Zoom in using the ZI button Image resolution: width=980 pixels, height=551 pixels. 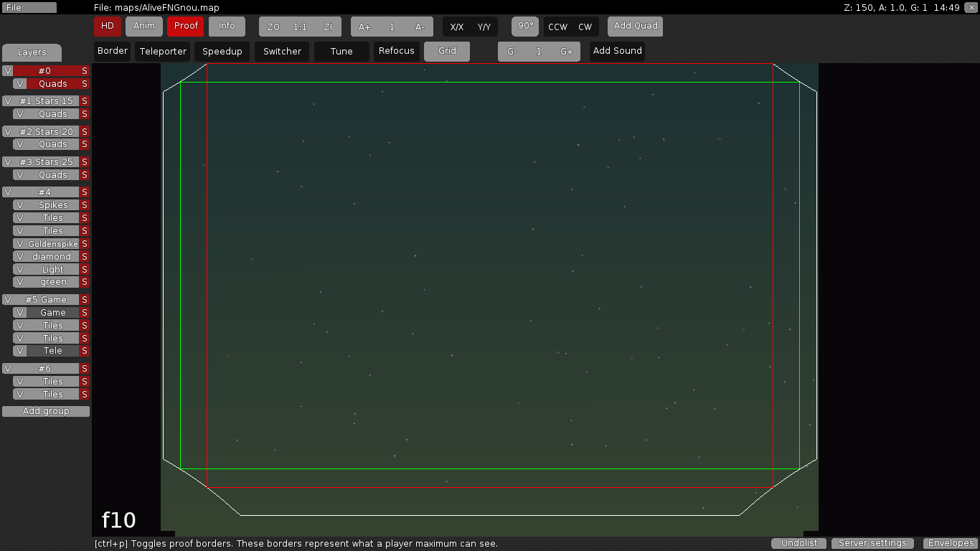(327, 26)
